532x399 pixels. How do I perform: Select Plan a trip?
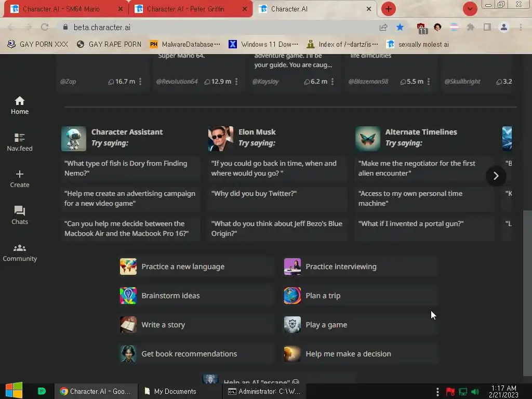(360, 296)
